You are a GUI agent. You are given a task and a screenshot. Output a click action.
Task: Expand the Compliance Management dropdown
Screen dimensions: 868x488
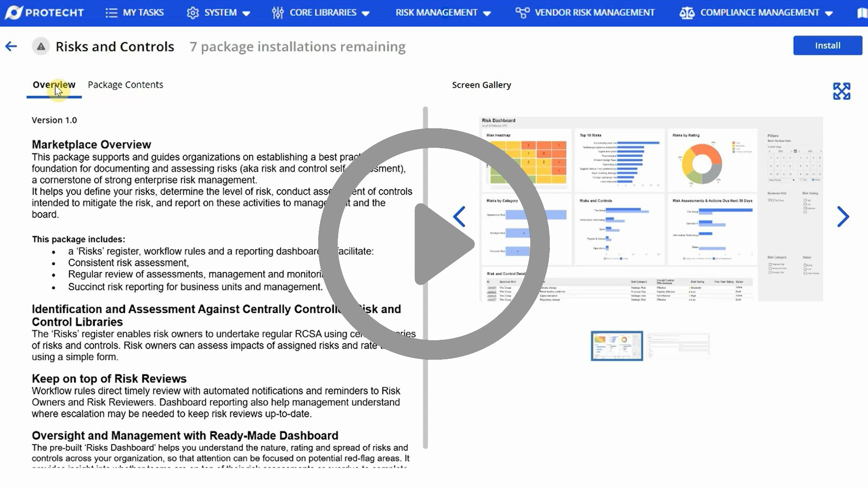(829, 13)
